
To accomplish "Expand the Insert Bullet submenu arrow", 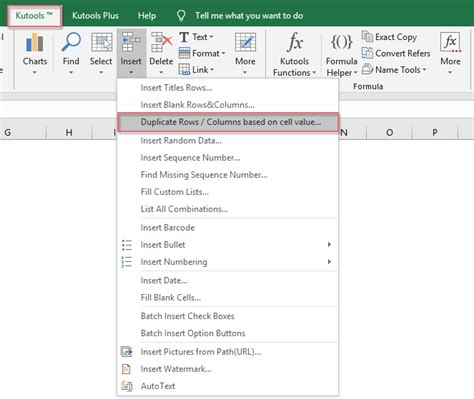I will [329, 245].
